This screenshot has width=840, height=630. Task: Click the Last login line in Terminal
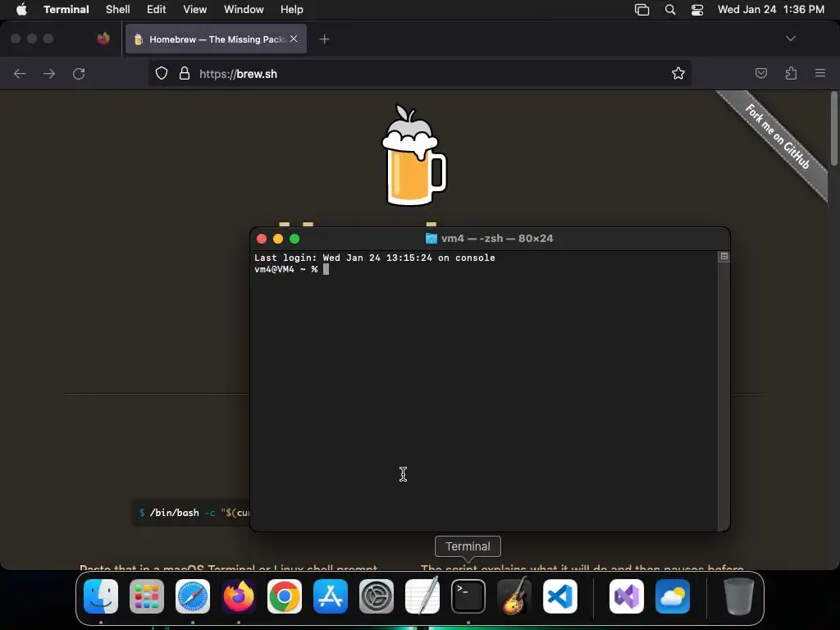374,258
